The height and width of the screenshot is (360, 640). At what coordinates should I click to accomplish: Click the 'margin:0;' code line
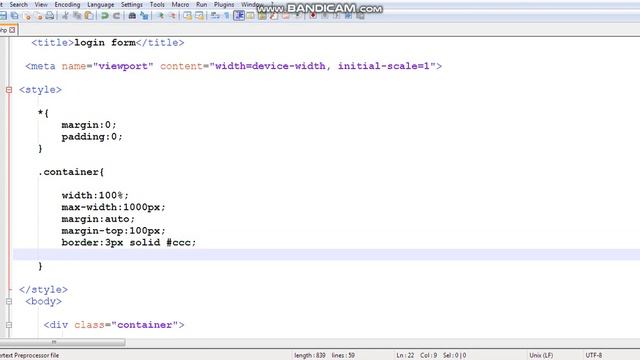pos(89,125)
